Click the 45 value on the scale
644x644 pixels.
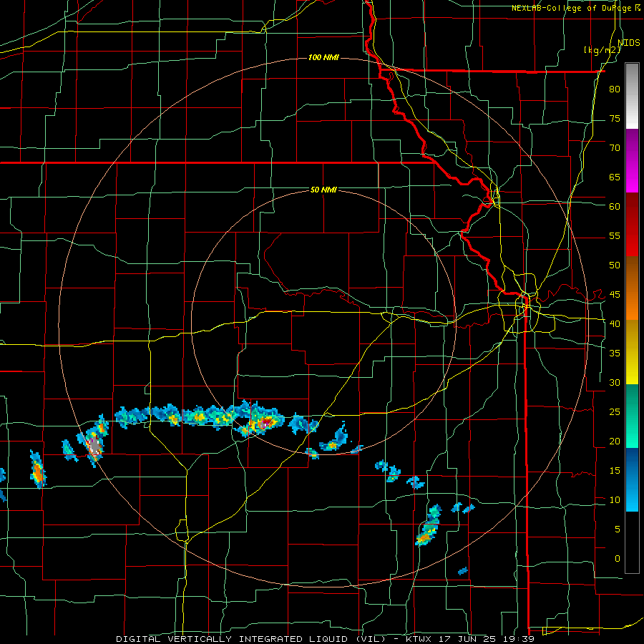[615, 295]
